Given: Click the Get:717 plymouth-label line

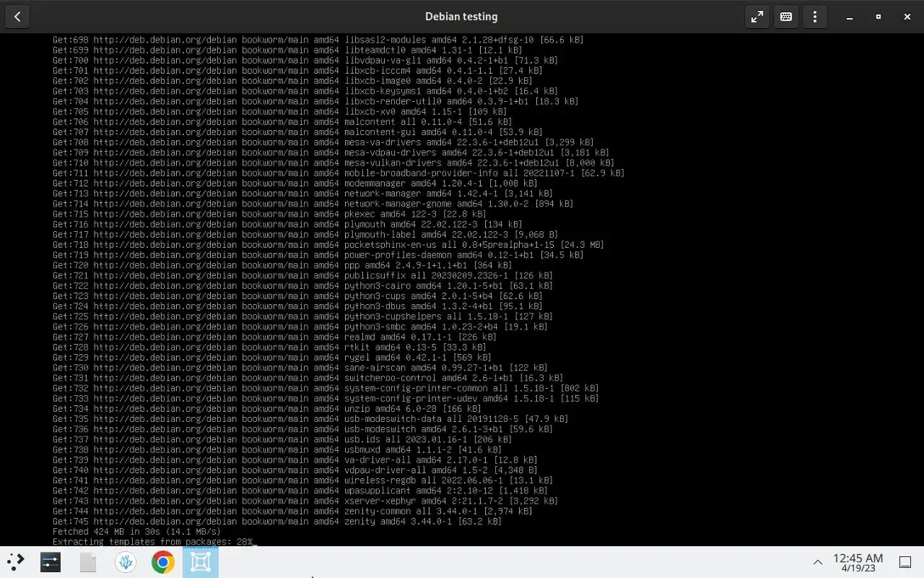Looking at the screenshot, I should 305,235.
